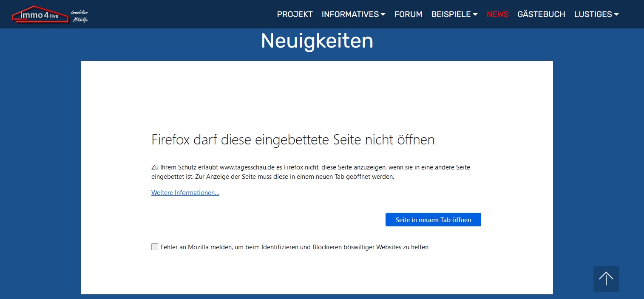644x299 pixels.
Task: Click the caret arrow next to LUSTIGES
Action: [x=616, y=14]
